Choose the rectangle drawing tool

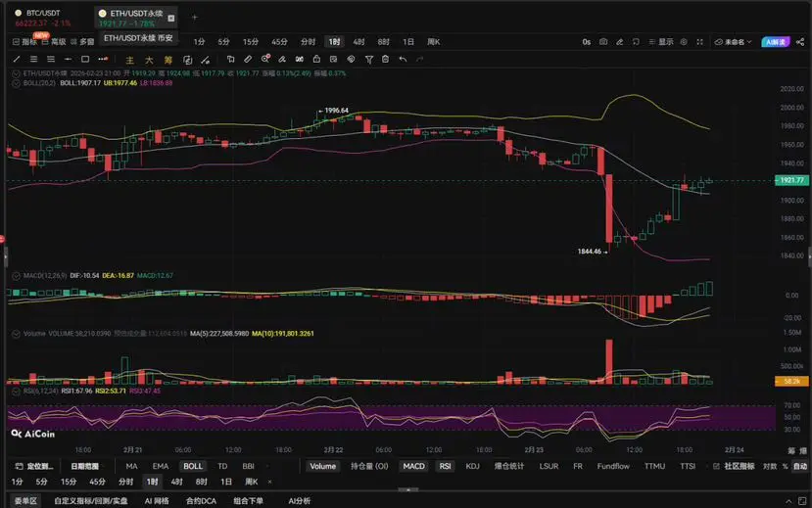[x=85, y=60]
